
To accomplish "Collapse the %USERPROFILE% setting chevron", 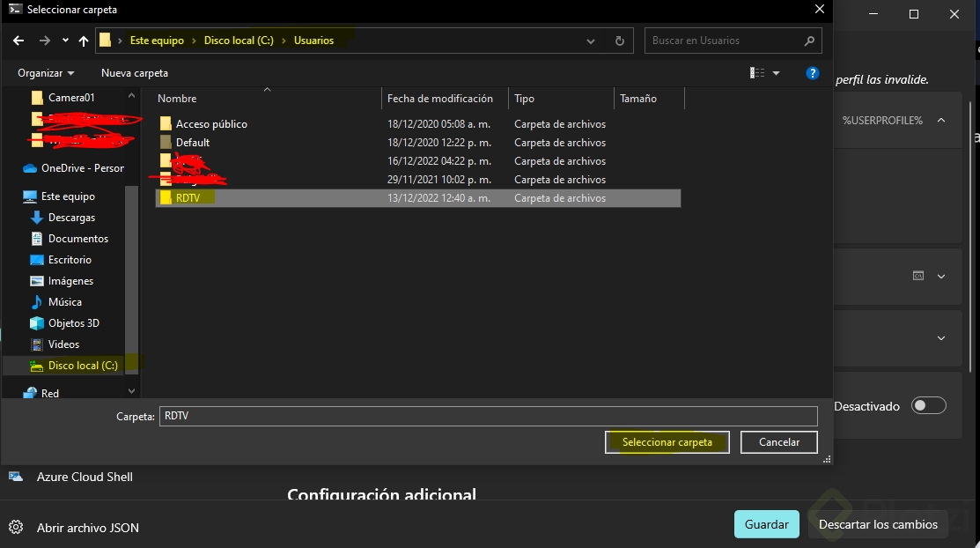I will 941,120.
